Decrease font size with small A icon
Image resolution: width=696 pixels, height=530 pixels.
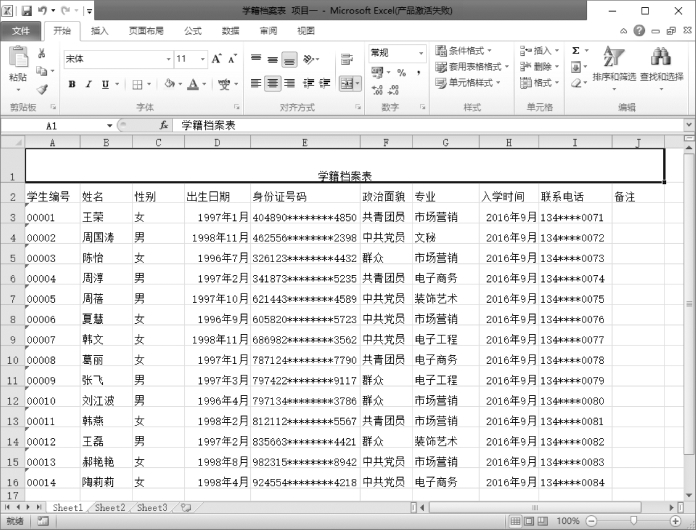click(x=233, y=59)
